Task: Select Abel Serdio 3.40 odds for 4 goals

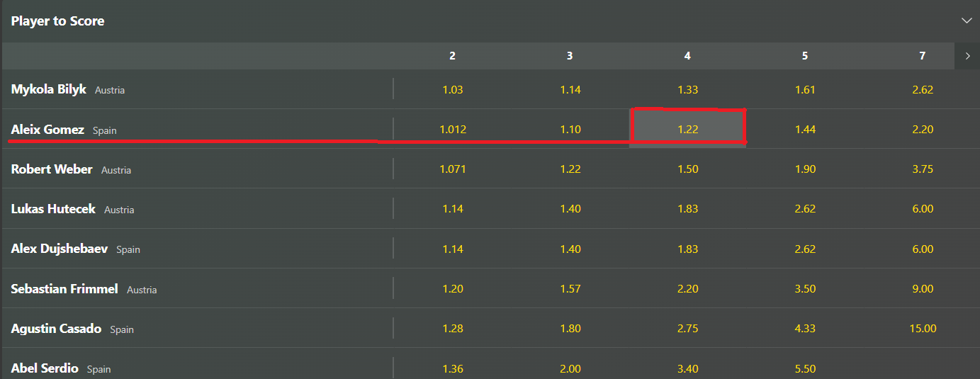Action: [687, 368]
